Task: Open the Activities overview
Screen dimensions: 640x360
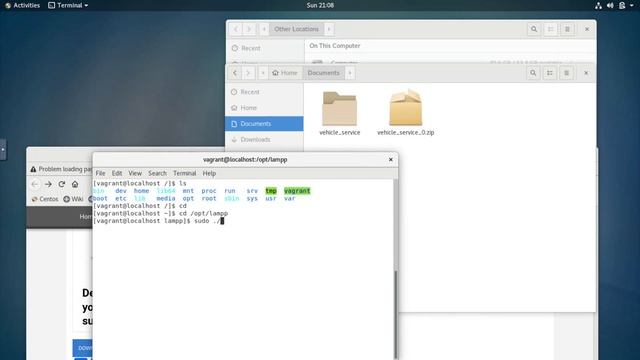Action: [22, 5]
